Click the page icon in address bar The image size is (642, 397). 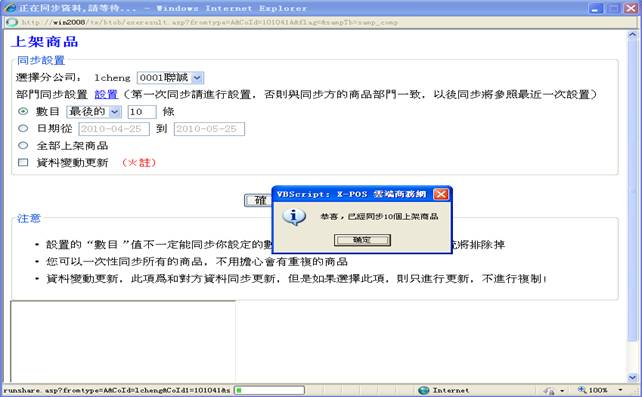(12, 22)
